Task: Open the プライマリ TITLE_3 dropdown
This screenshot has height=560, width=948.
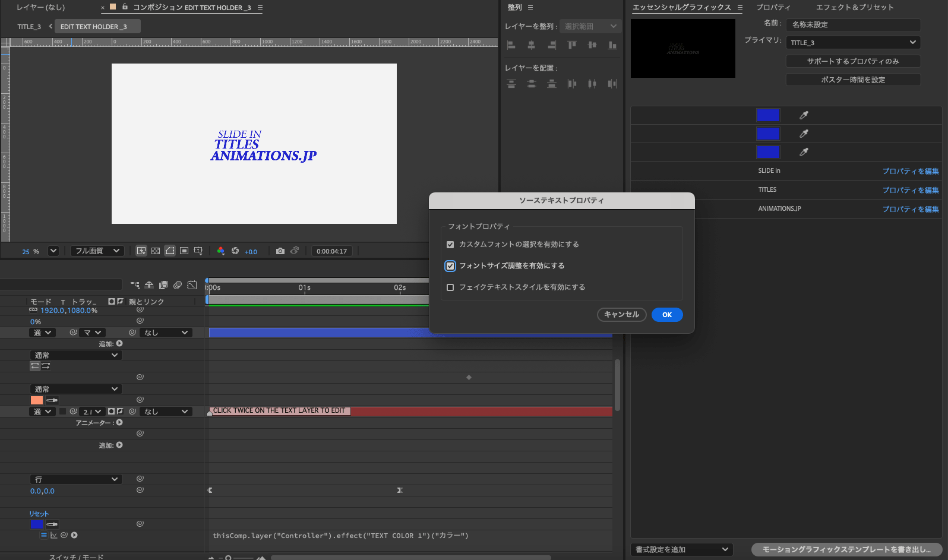Action: click(x=853, y=43)
